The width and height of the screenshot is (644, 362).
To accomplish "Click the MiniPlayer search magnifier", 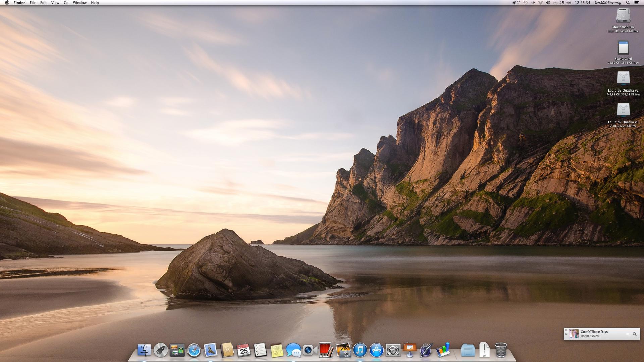I will pos(635,334).
